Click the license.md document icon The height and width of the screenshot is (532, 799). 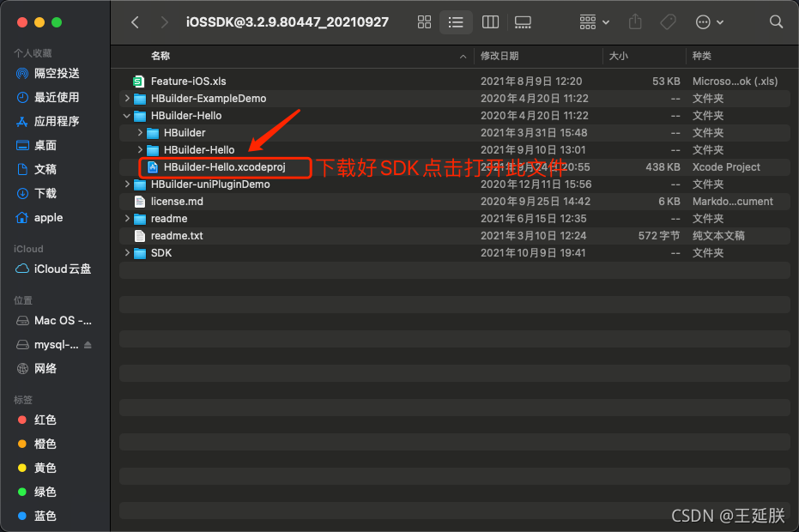tap(139, 202)
